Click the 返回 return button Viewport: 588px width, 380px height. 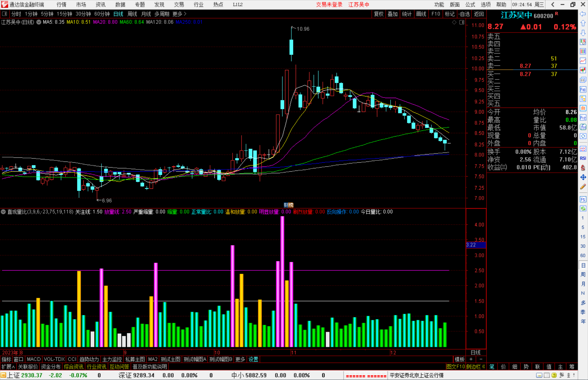[479, 14]
